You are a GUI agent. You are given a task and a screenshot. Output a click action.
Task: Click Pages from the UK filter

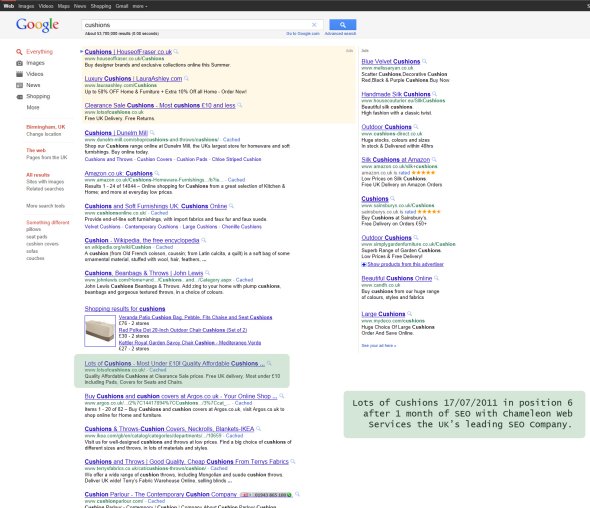point(47,157)
